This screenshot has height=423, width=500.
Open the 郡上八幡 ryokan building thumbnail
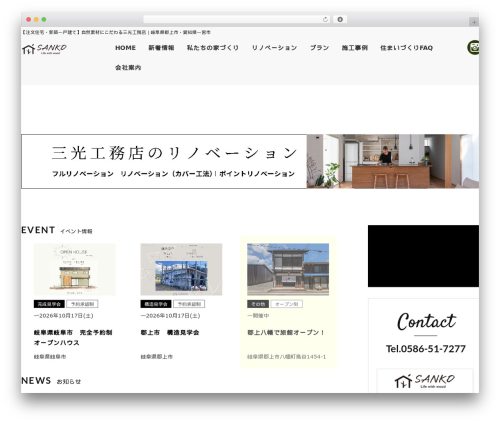pyautogui.click(x=288, y=269)
